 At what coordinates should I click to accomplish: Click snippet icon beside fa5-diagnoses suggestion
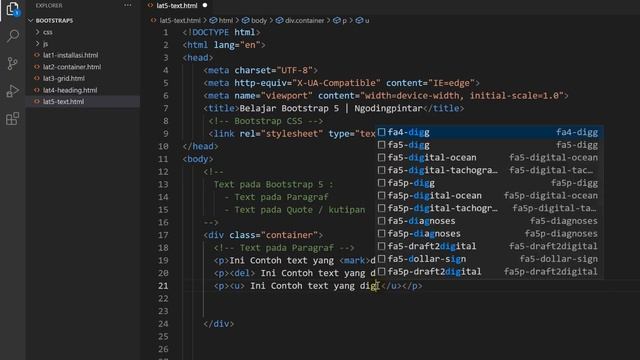coord(382,220)
